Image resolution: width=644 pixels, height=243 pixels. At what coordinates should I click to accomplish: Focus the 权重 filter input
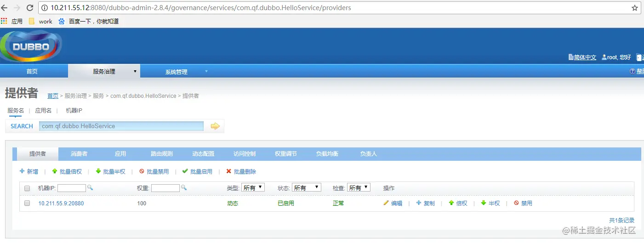165,188
